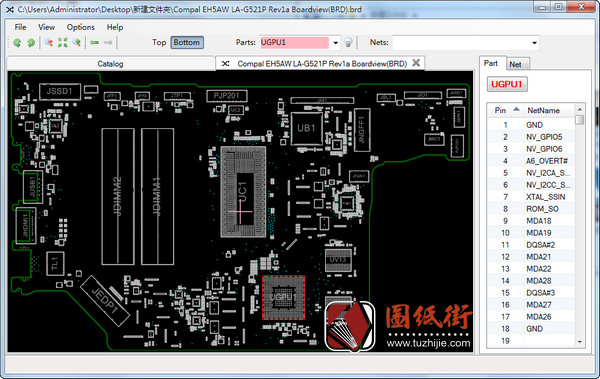Switch to Bottom side view
Screen dimensions: 600x379
[x=187, y=42]
